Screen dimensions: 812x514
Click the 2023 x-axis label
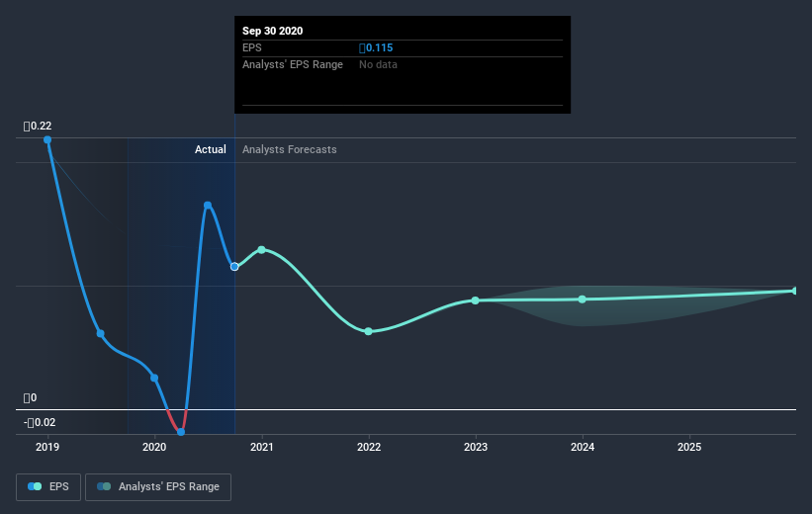476,447
